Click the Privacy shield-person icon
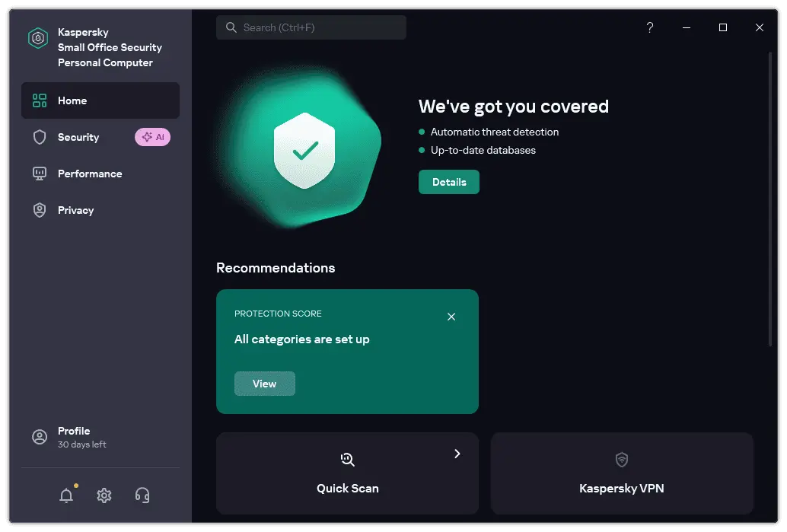Image resolution: width=787 pixels, height=532 pixels. click(40, 210)
